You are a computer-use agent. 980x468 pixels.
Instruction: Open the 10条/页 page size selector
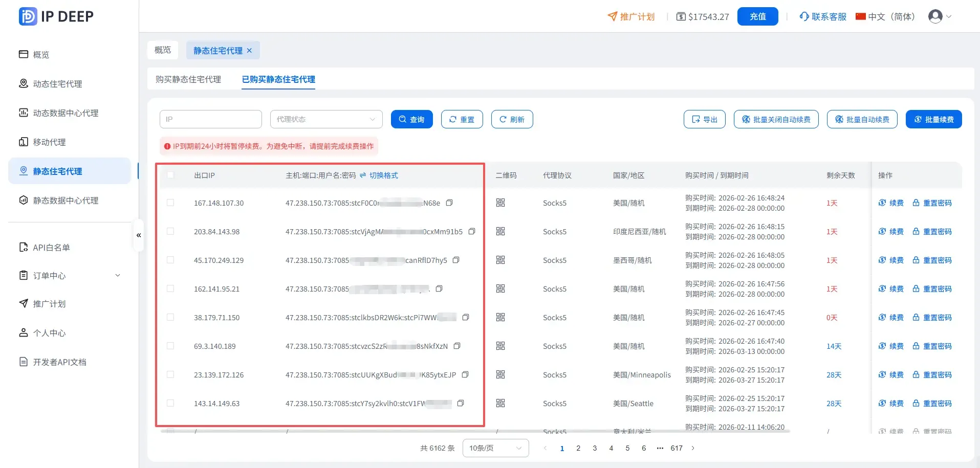tap(494, 448)
